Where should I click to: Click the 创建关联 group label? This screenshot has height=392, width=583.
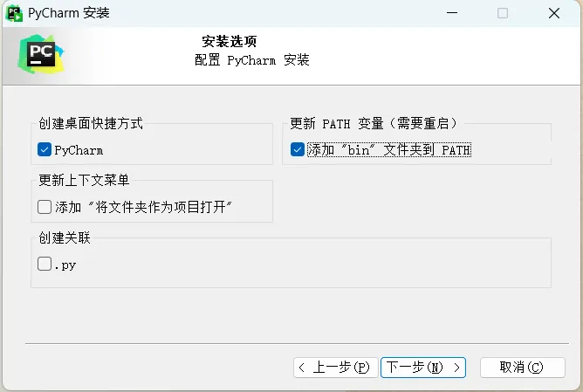coord(64,237)
